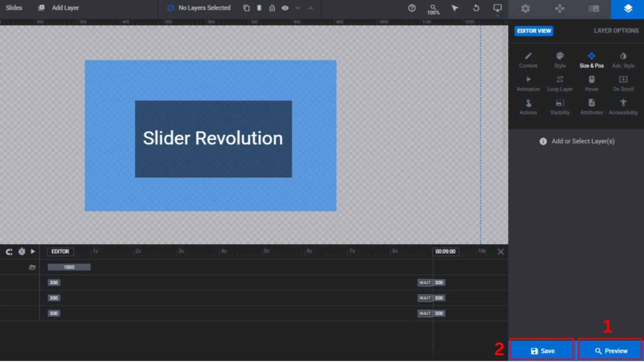Open Actions layer options
This screenshot has width=644, height=362.
click(528, 107)
